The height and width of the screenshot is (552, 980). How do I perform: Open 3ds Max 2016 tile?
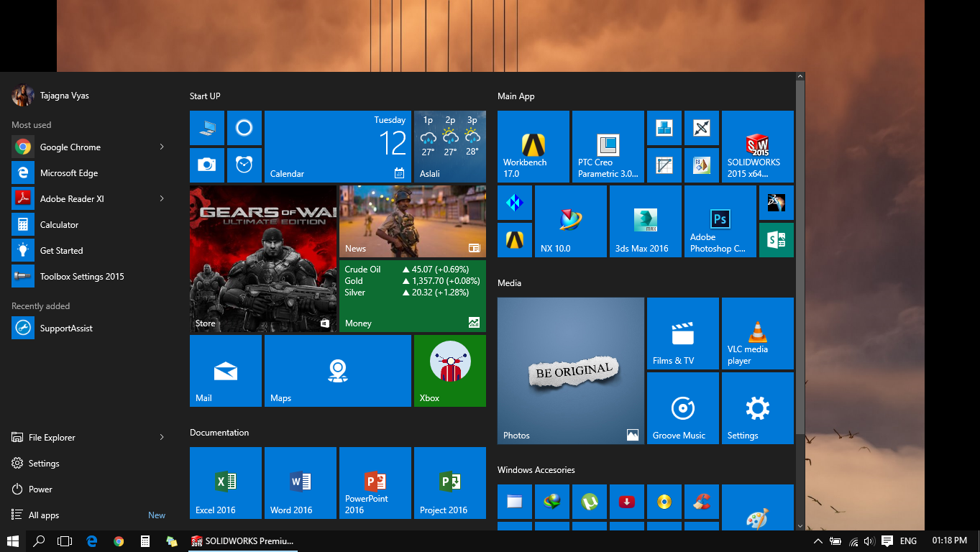(645, 221)
